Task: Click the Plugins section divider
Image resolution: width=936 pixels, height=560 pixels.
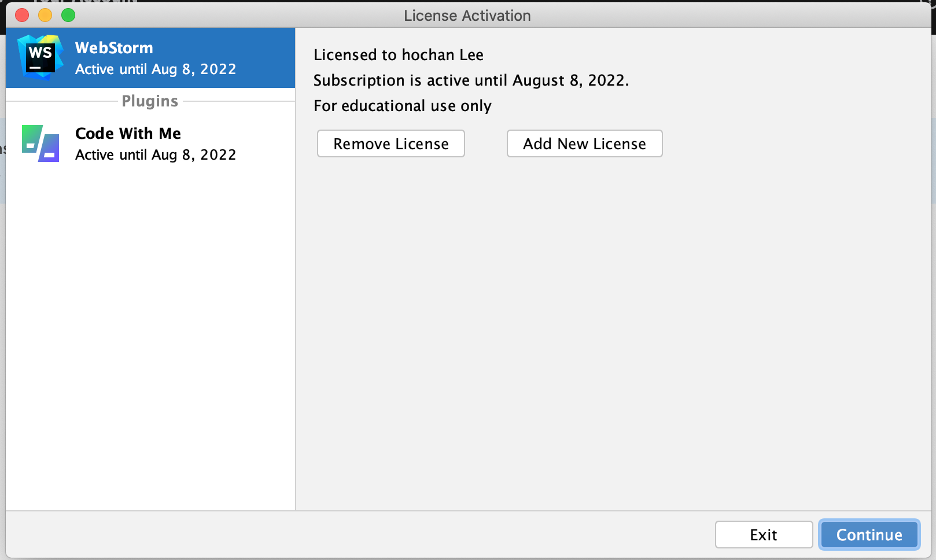Action: 150,101
